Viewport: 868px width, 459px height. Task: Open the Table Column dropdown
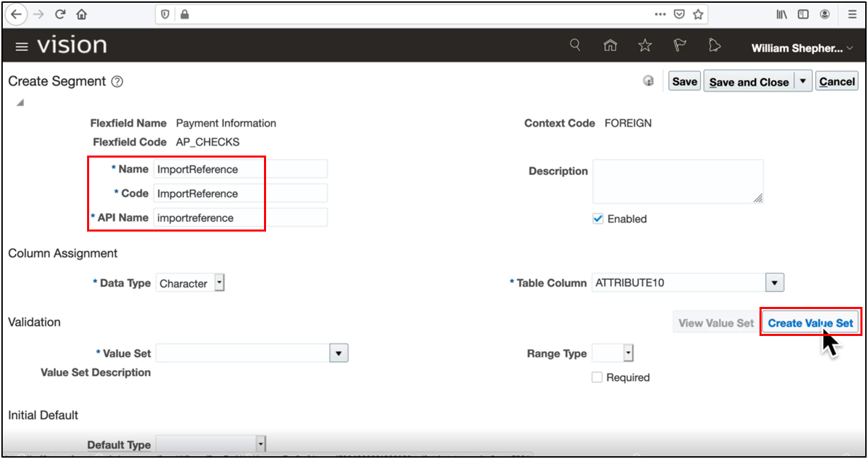[776, 282]
